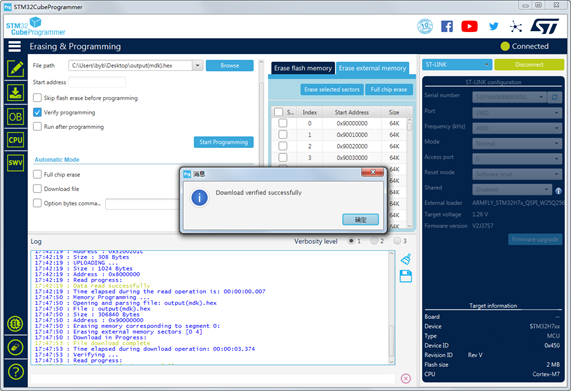The width and height of the screenshot is (571, 391).
Task: Click the red cancel circle icon
Action: tap(406, 379)
